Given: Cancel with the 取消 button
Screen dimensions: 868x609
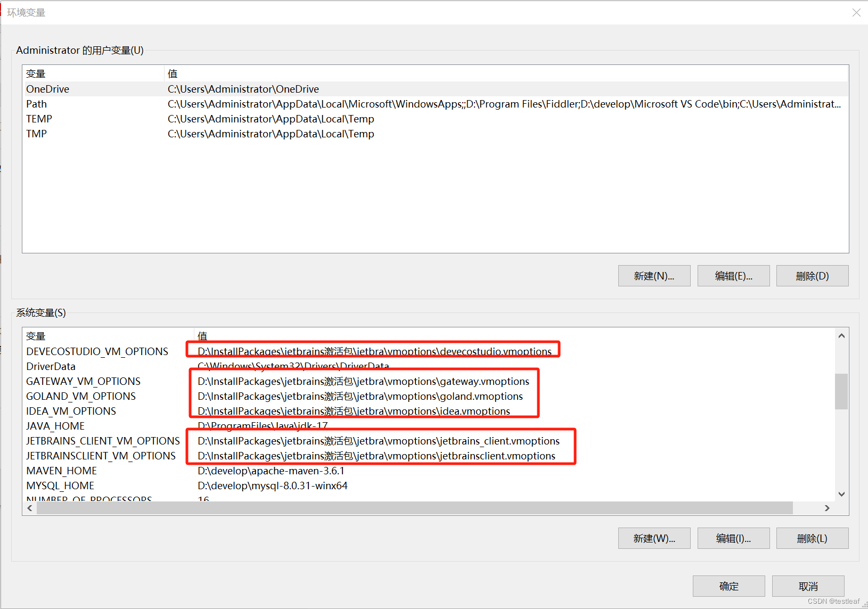Looking at the screenshot, I should point(808,586).
